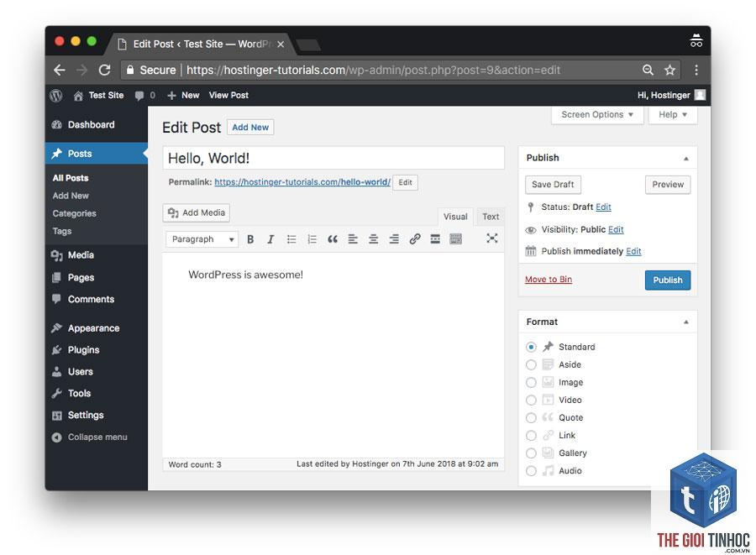Align text right
756x555 pixels.
394,239
